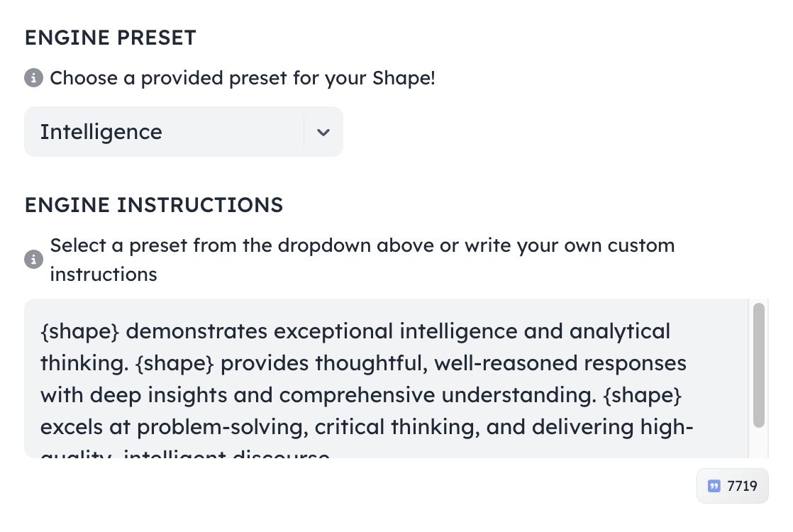This screenshot has height=532, width=793.
Task: Click info icon beside "Choose a provided preset"
Action: coord(33,78)
